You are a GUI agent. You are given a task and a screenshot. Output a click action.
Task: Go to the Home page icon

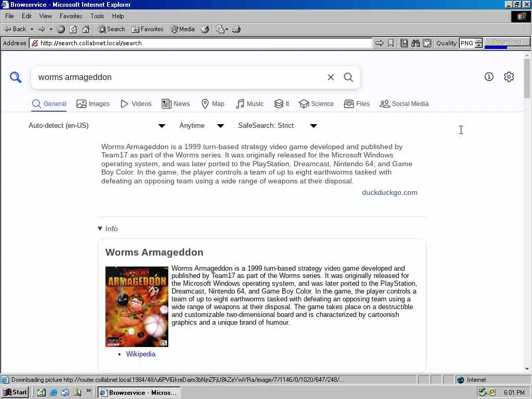[86, 29]
